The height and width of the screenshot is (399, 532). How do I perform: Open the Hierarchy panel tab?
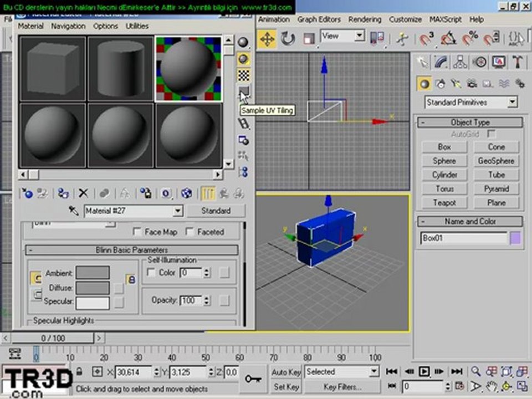460,62
